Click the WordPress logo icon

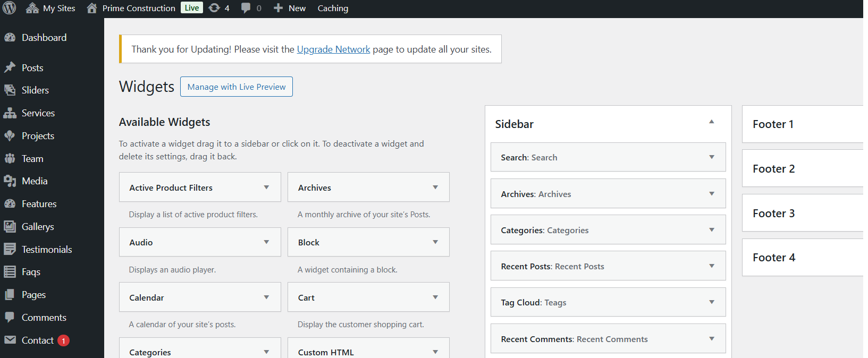click(x=10, y=8)
